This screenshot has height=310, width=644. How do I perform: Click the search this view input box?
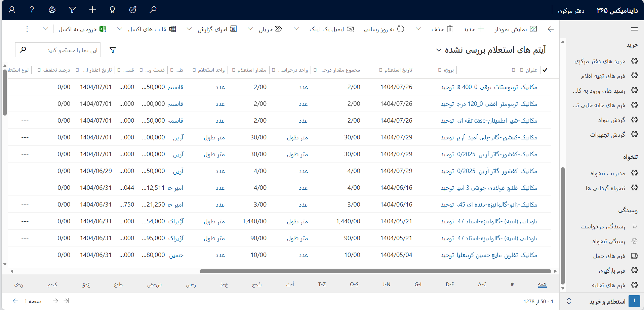tap(64, 50)
